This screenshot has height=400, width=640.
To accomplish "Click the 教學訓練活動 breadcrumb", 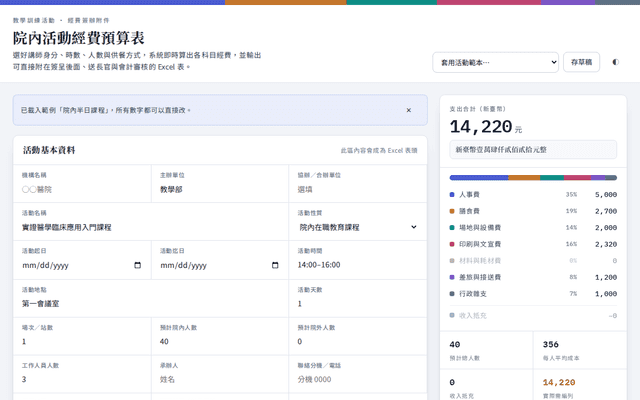I will pos(34,20).
